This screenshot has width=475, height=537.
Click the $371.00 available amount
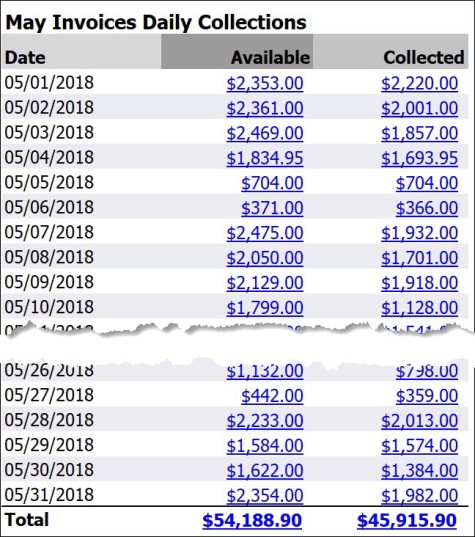click(272, 208)
